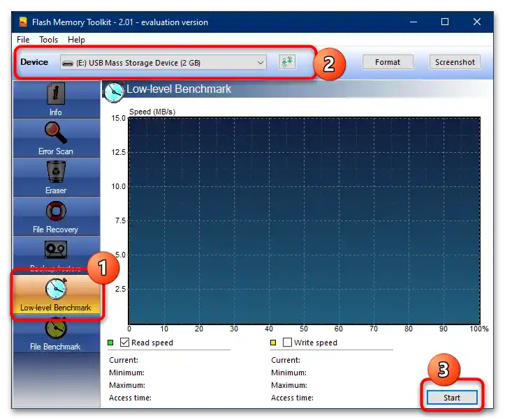Select the Eraser trash can tool
The height and width of the screenshot is (420, 505).
[56, 177]
